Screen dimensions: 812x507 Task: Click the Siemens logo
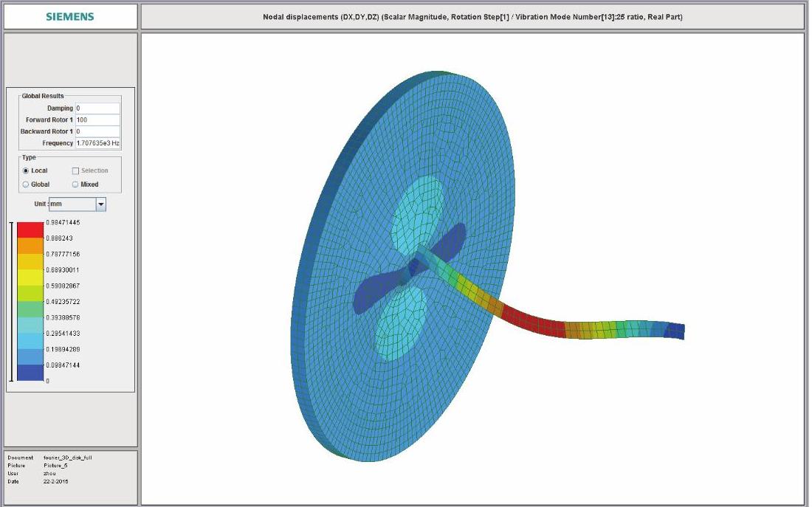tap(70, 16)
